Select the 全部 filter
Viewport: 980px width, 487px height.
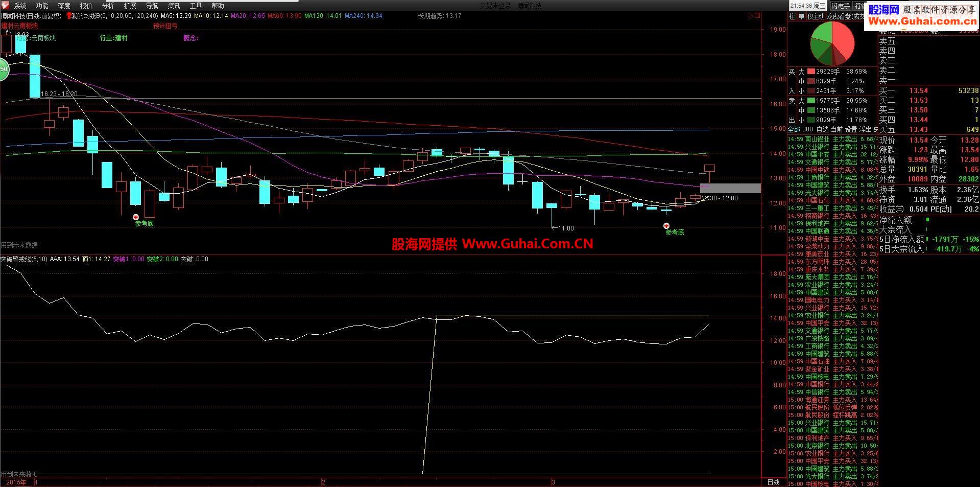(794, 130)
